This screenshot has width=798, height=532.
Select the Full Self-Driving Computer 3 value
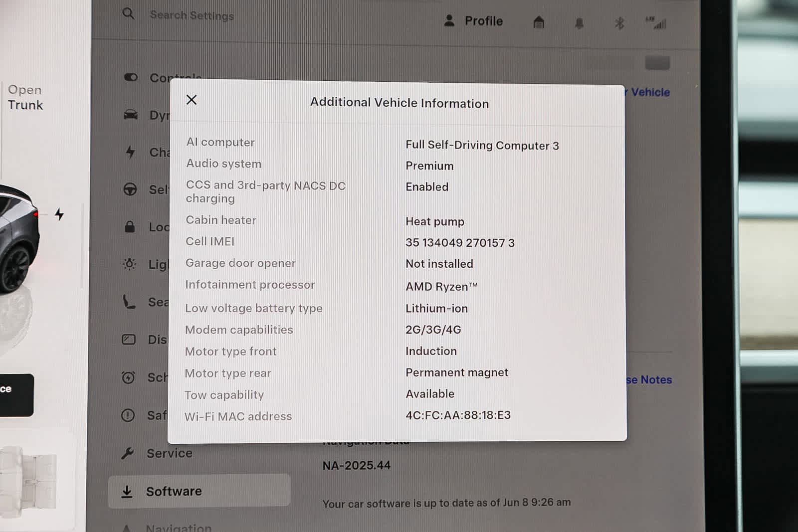[x=482, y=145]
